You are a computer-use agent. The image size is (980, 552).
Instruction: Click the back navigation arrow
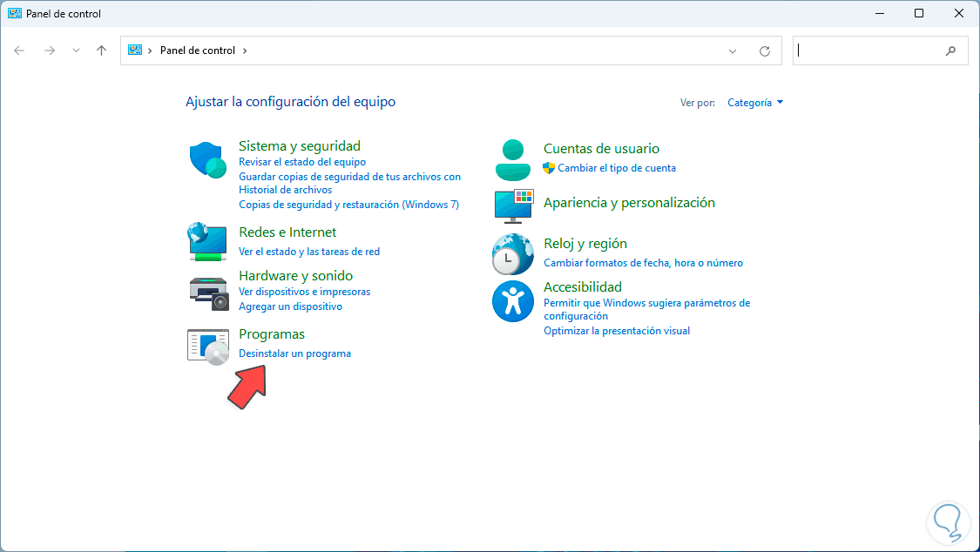(19, 50)
